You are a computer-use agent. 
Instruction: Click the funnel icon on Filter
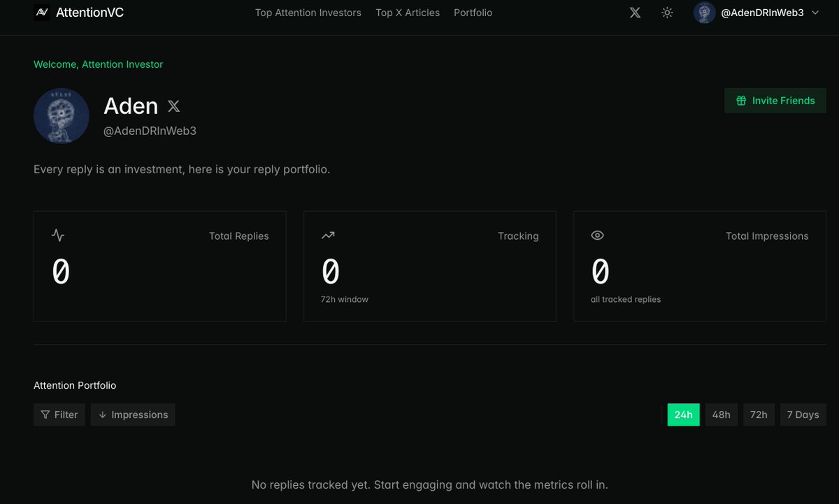coord(45,415)
